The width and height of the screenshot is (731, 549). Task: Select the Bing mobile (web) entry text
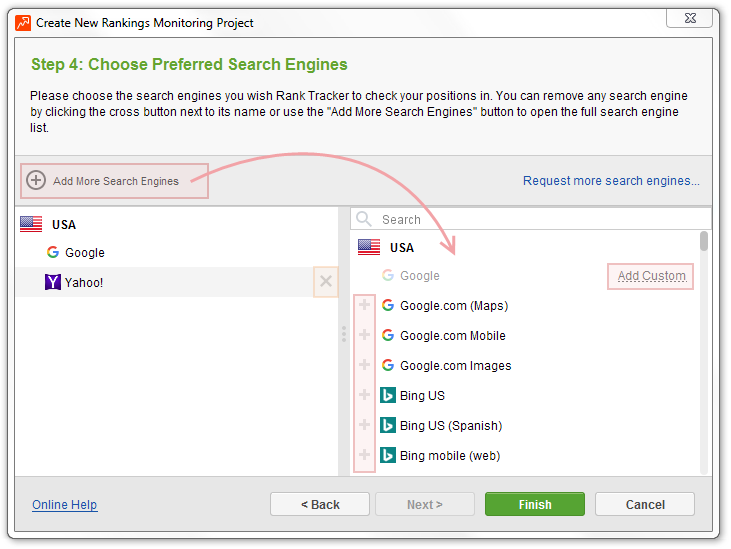tap(450, 455)
